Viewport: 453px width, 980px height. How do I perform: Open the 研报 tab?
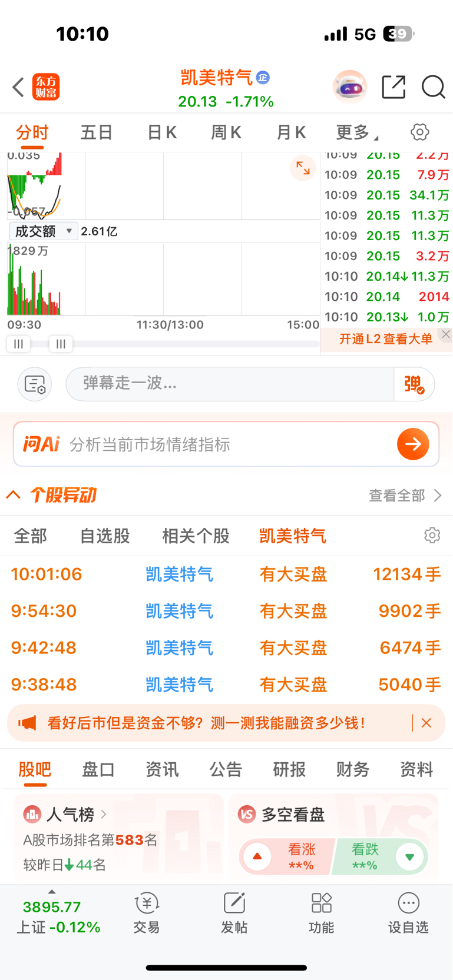(289, 769)
